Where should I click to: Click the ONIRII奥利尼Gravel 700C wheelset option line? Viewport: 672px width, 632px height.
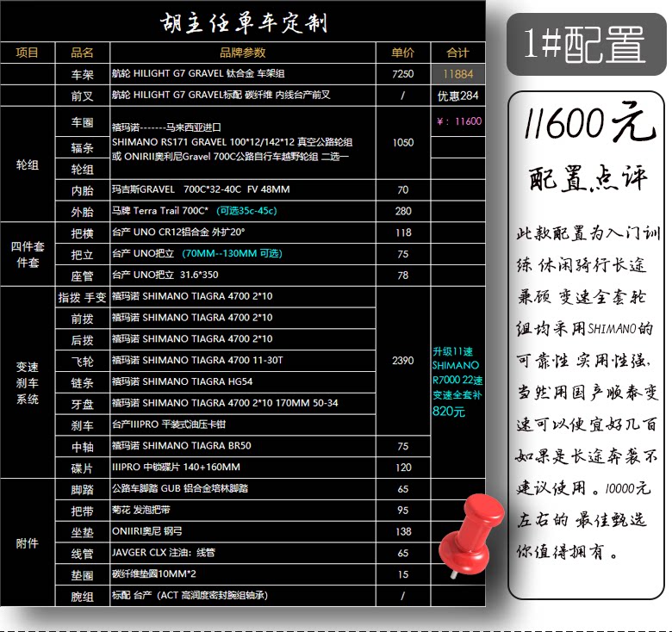pos(231,157)
